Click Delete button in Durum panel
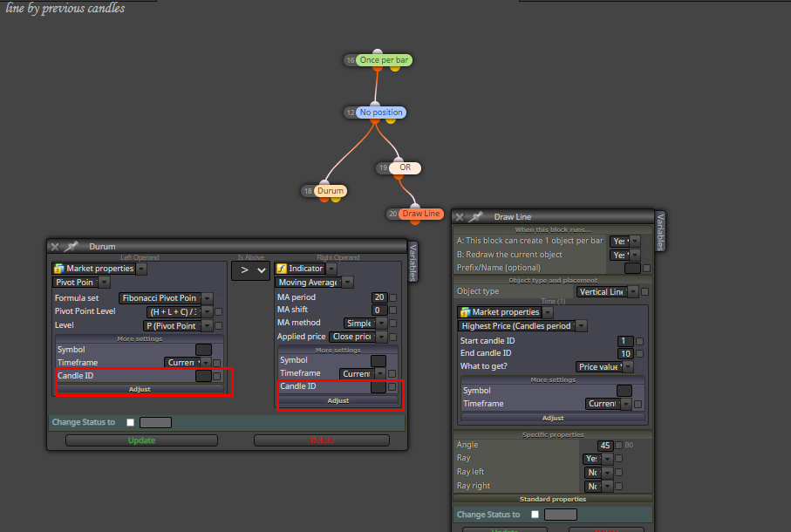The image size is (791, 532). tap(322, 440)
